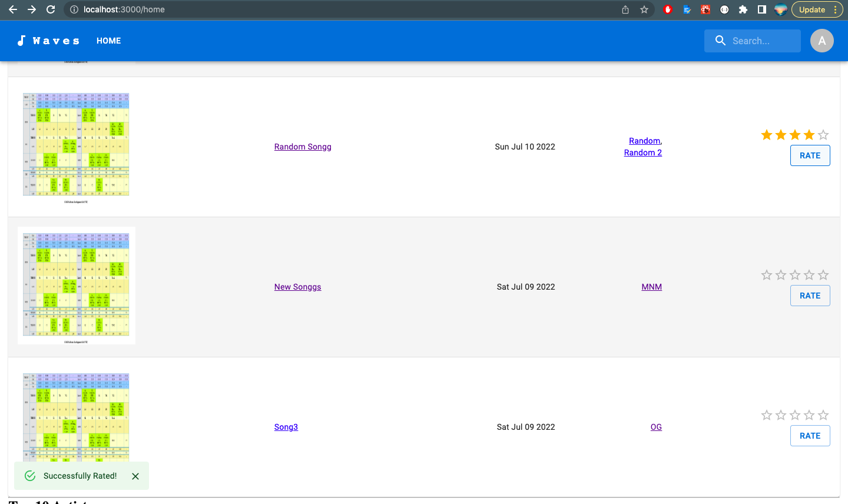Click the green checkmark in the notification
848x504 pixels.
tap(30, 475)
